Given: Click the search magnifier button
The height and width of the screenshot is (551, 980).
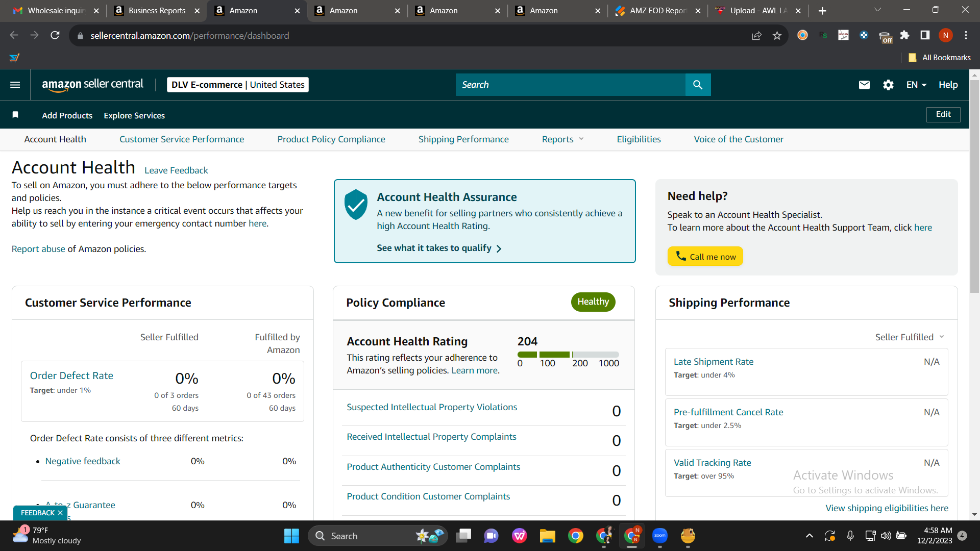Looking at the screenshot, I should (698, 85).
